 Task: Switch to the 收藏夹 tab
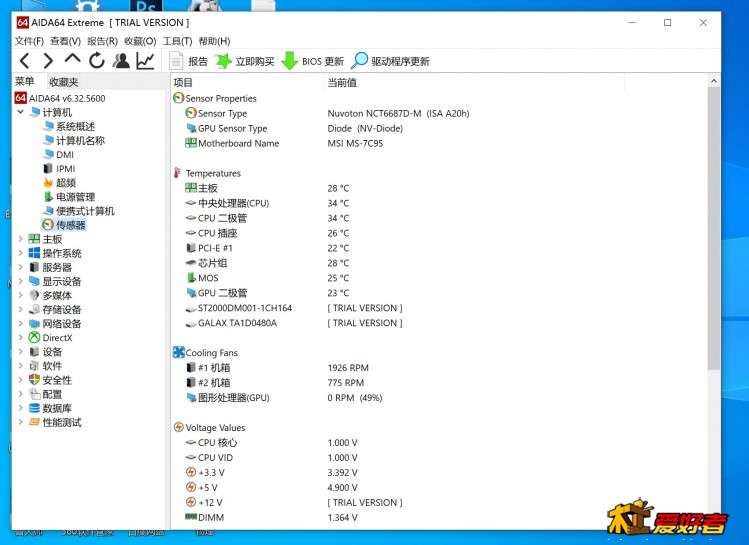[x=64, y=82]
